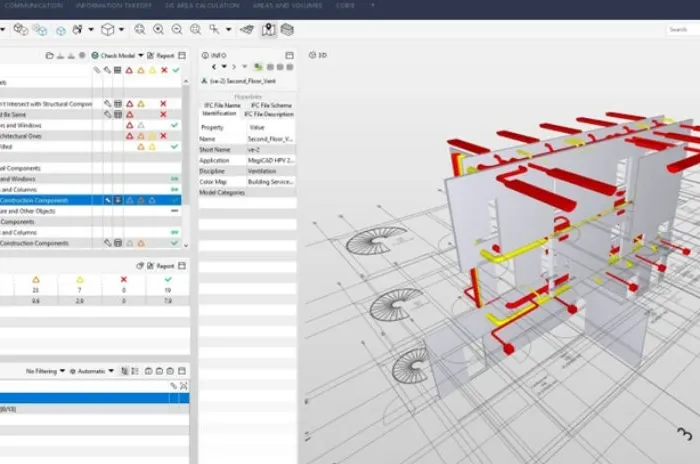Click green check in 'and Windows' triangle row
The height and width of the screenshot is (464, 700).
[x=175, y=125]
